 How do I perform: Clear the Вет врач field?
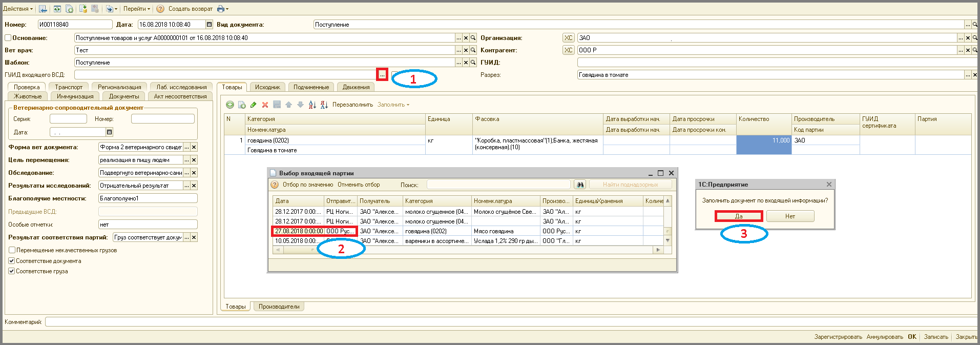(x=466, y=50)
